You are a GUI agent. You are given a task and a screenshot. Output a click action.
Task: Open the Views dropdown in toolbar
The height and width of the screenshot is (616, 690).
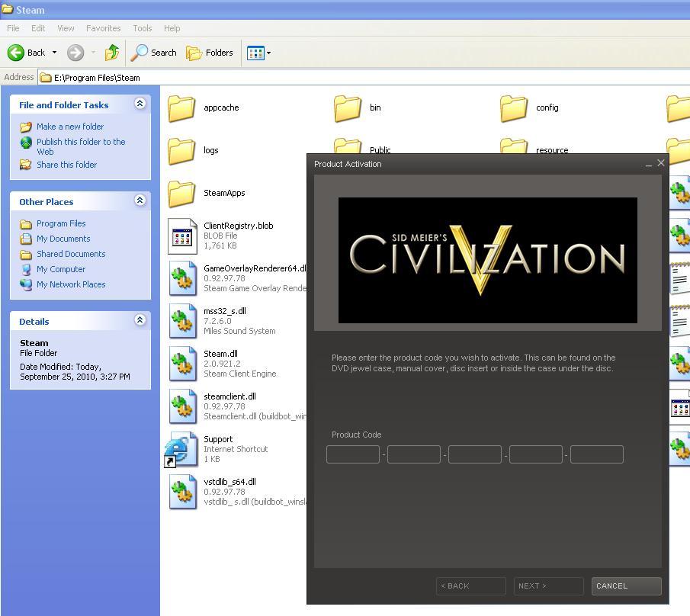tap(259, 53)
